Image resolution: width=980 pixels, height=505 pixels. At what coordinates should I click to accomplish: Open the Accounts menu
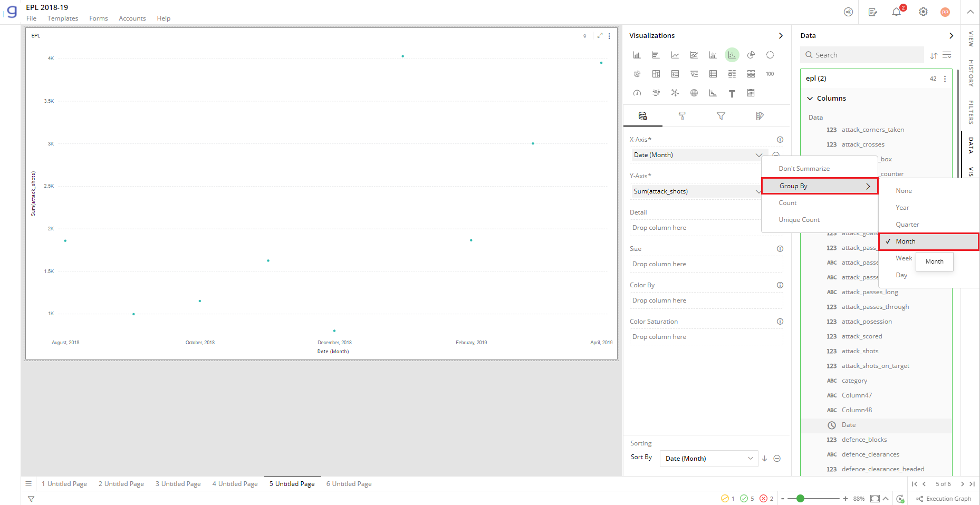pos(132,18)
